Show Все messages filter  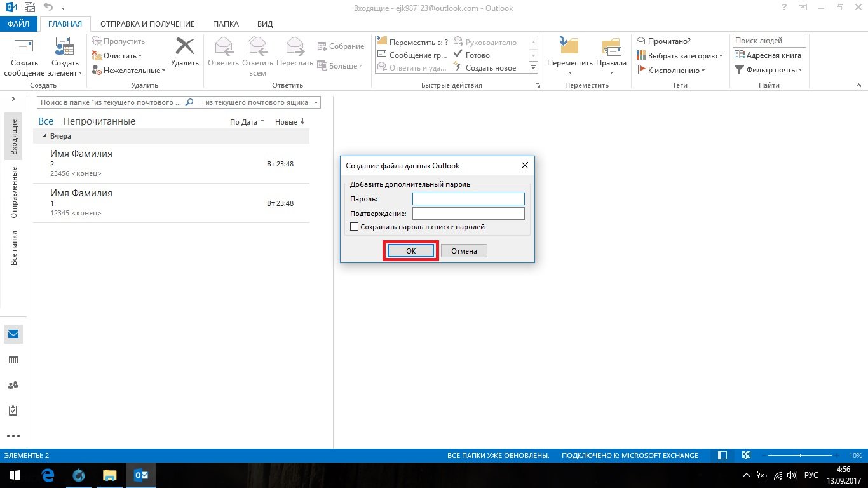(46, 121)
